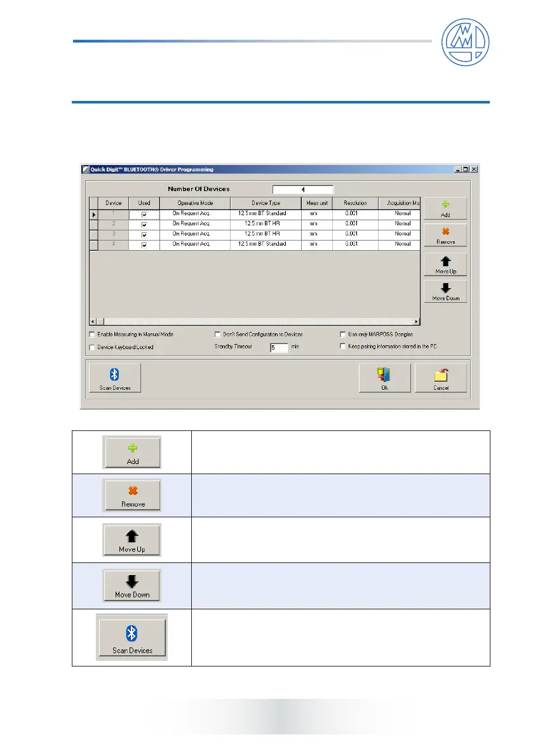The height and width of the screenshot is (756, 533).
Task: Enable Use only MARPOSS Dongles
Action: [x=342, y=334]
